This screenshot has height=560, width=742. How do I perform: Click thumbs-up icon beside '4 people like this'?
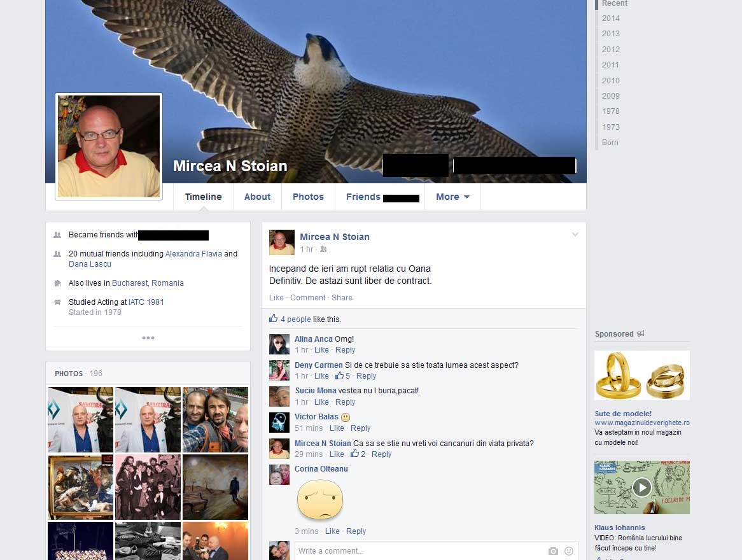tap(274, 319)
